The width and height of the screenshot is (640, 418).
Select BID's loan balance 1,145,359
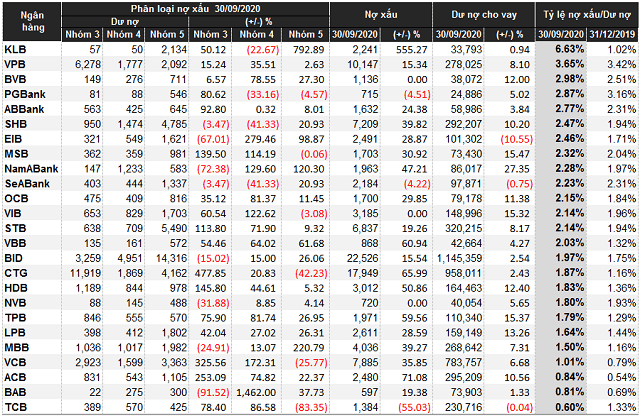click(459, 258)
